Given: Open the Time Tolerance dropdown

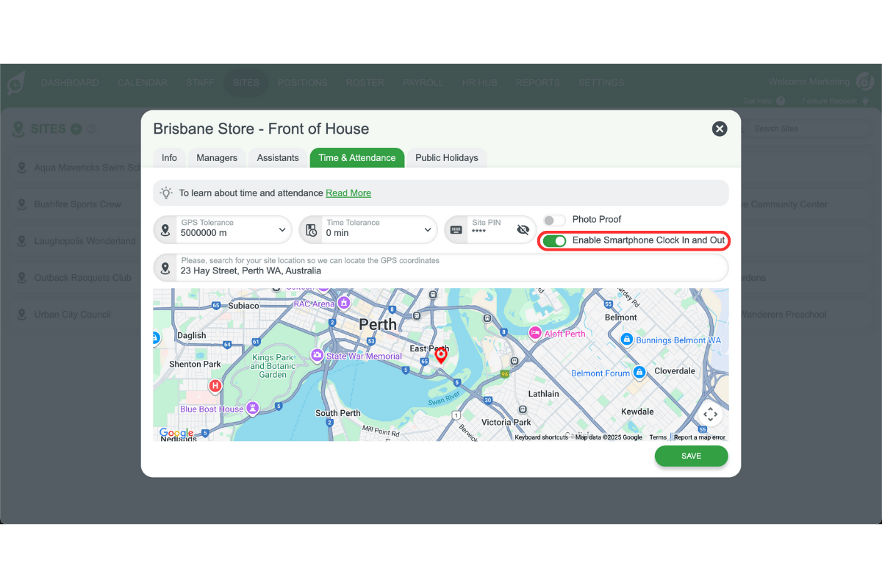Looking at the screenshot, I should tap(427, 229).
